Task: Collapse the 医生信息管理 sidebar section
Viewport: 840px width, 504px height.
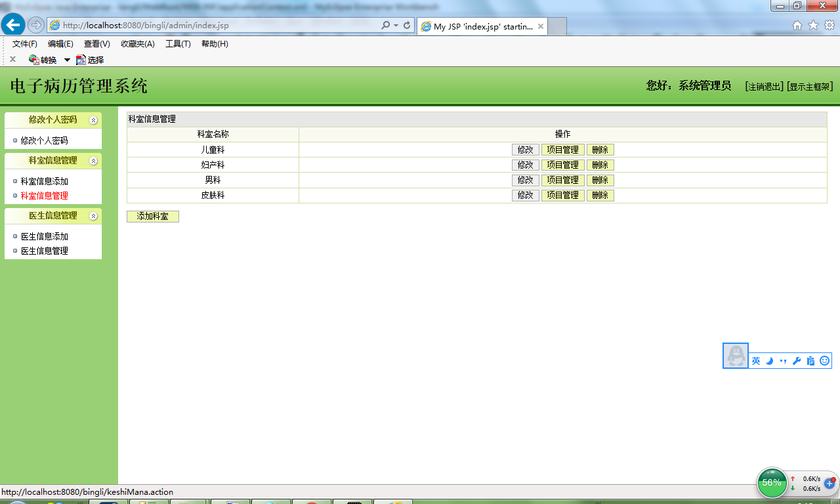Action: coord(93,216)
